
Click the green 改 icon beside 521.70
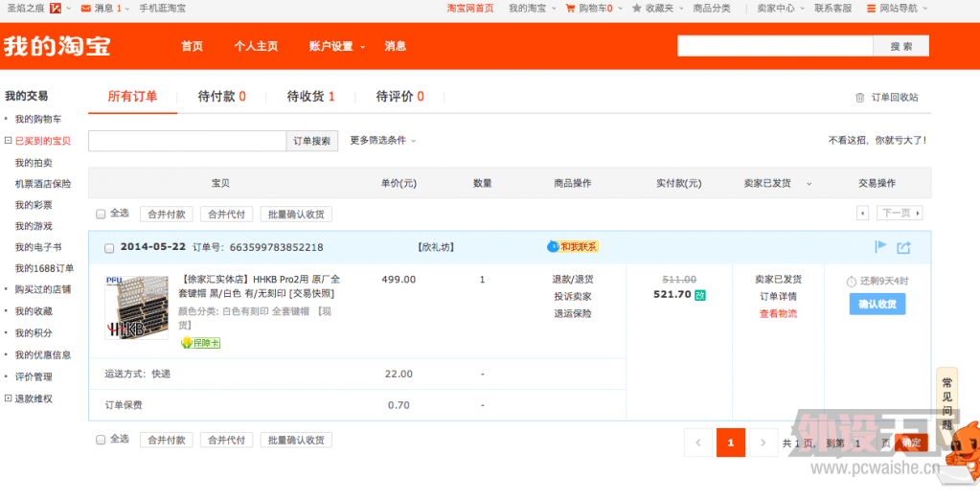pos(700,294)
